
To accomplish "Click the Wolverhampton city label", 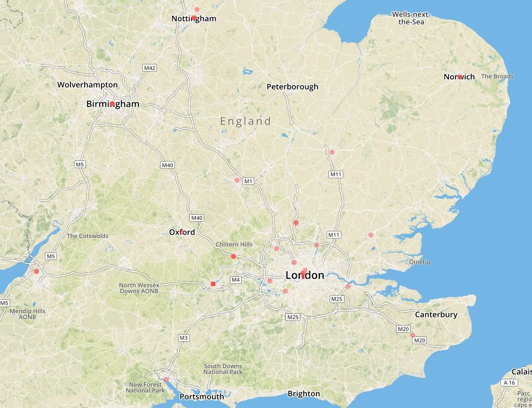I will (x=88, y=85).
